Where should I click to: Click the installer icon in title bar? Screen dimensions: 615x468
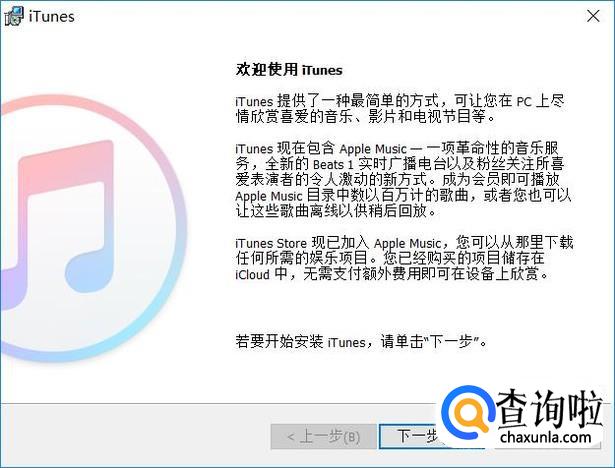pos(13,16)
